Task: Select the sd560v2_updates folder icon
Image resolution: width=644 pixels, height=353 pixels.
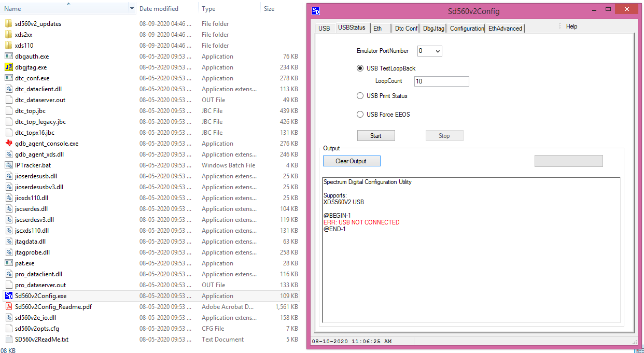Action: click(x=8, y=24)
